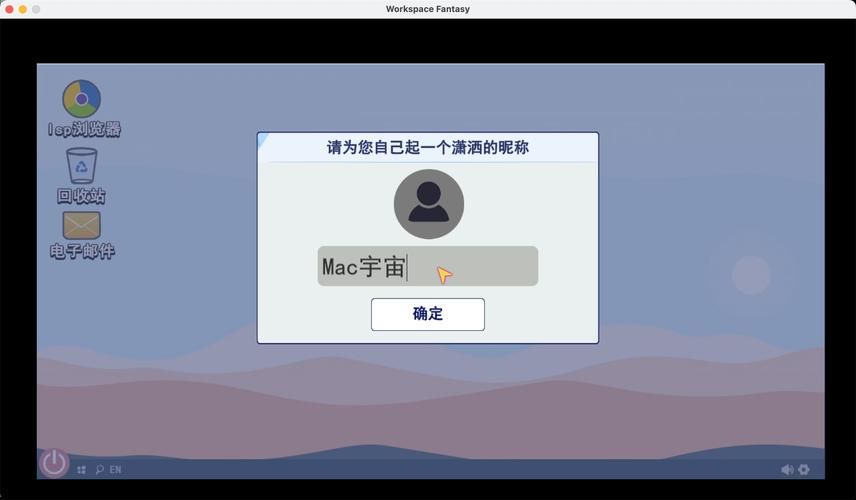Minimize the window with the yellow button
Screen dimensions: 856x500
23,9
